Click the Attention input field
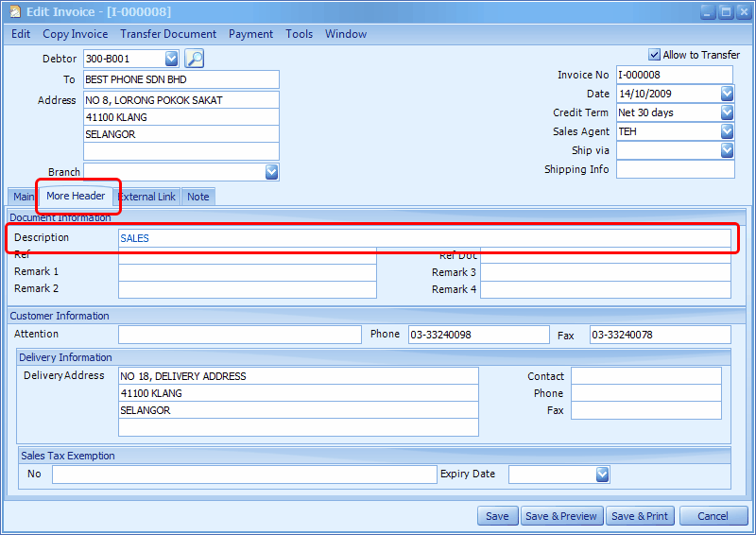Viewport: 756px width, 535px height. click(239, 335)
